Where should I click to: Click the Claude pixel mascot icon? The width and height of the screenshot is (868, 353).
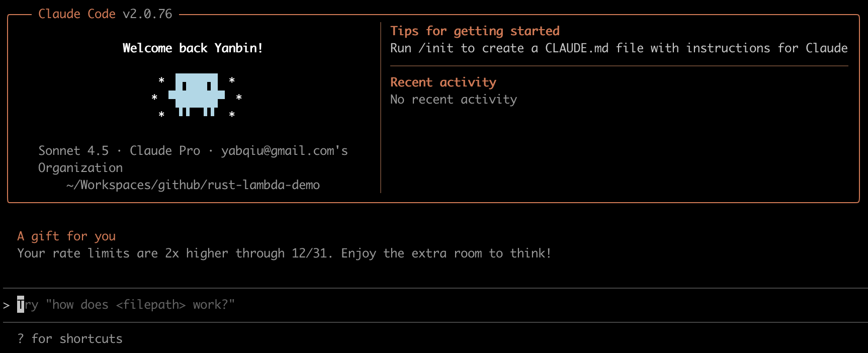197,95
